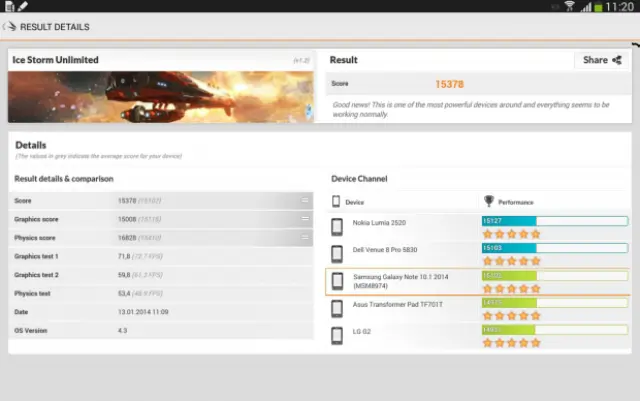
Task: Select the Nokia Lumia 2520 performance bar
Action: pyautogui.click(x=509, y=221)
